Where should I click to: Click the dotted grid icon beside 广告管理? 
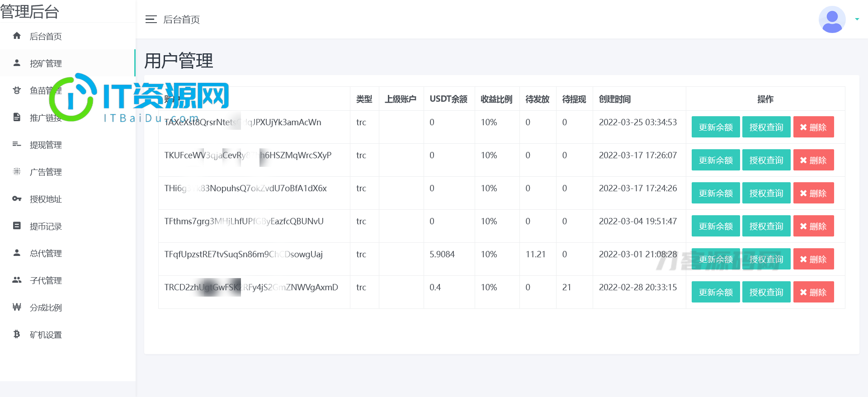point(17,171)
